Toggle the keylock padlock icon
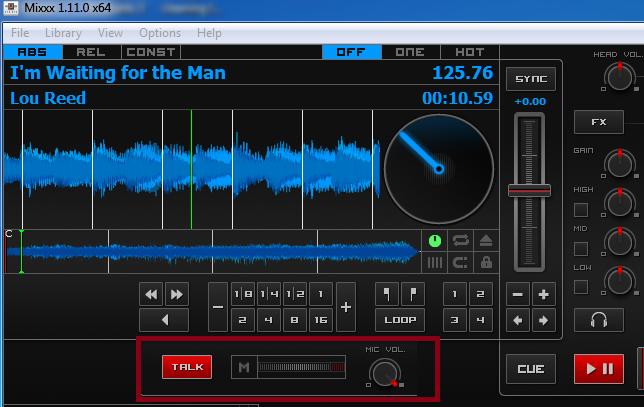644x407 pixels. tap(486, 262)
